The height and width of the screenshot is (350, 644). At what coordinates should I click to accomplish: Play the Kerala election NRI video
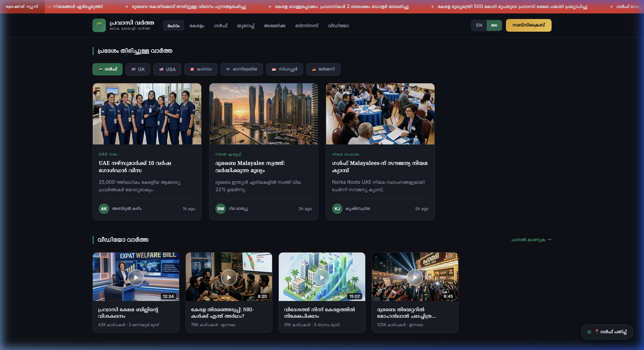point(229,277)
